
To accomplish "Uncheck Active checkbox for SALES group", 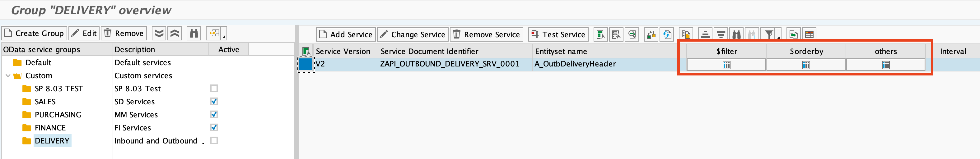I will pyautogui.click(x=214, y=101).
